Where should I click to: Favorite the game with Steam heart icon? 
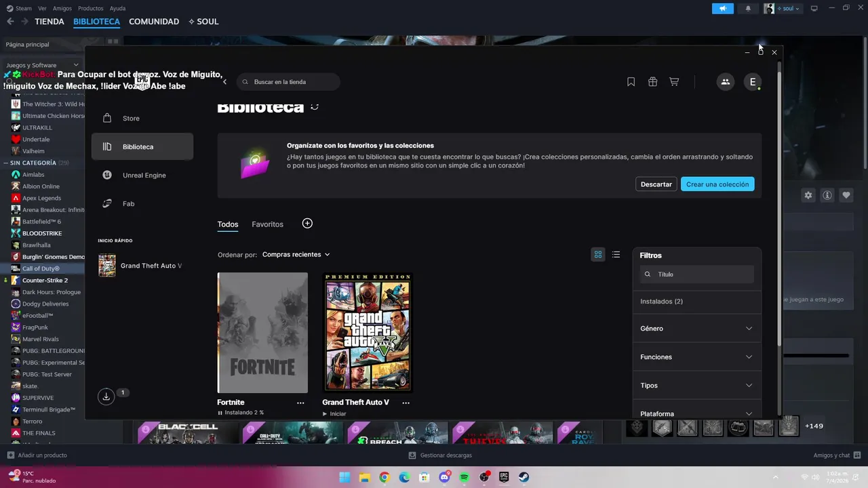(846, 195)
